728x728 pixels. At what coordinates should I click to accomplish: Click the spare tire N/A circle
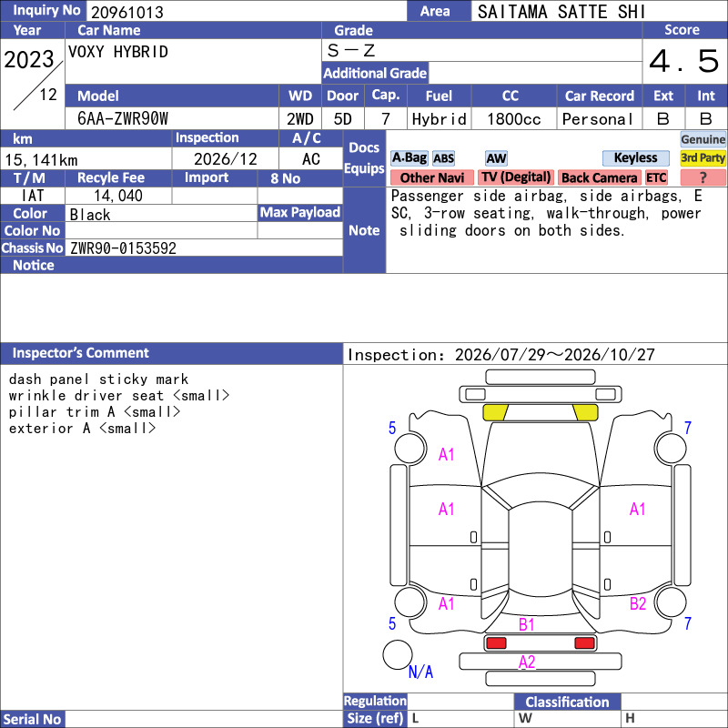click(x=398, y=654)
